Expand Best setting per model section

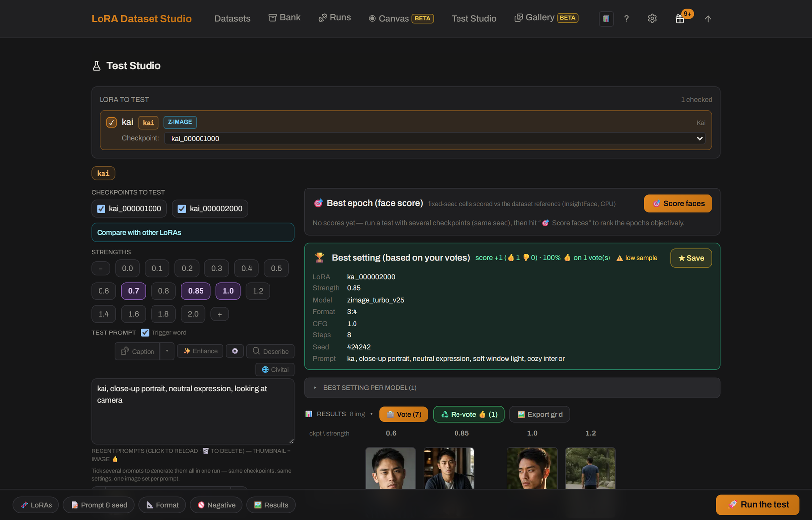[x=512, y=388]
